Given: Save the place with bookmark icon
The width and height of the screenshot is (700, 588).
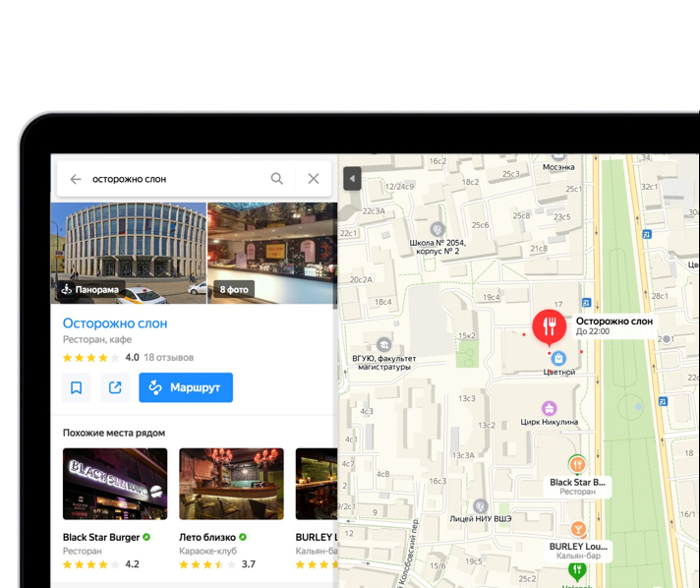Looking at the screenshot, I should 77,387.
